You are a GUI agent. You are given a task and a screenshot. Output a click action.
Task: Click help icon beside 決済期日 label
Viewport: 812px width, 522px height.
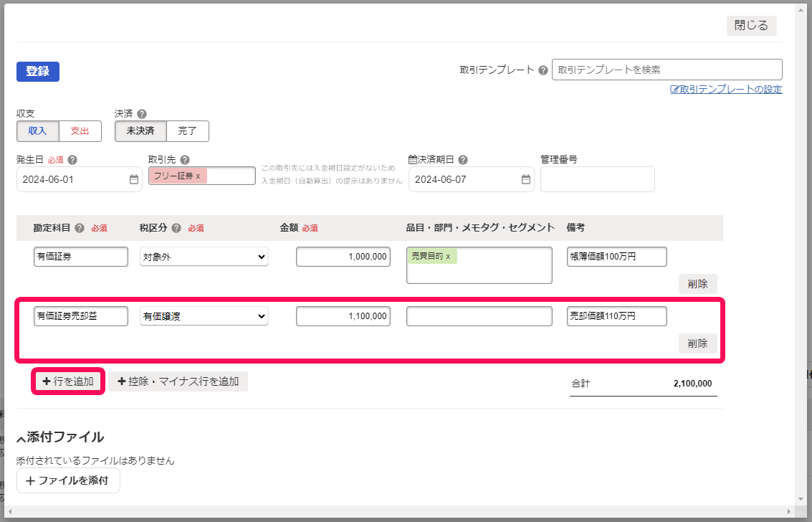[463, 160]
